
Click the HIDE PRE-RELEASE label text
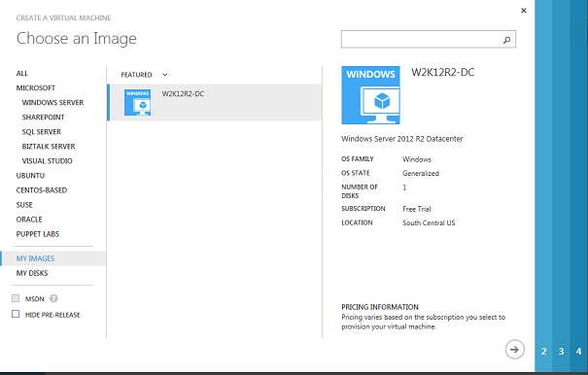[x=52, y=315]
